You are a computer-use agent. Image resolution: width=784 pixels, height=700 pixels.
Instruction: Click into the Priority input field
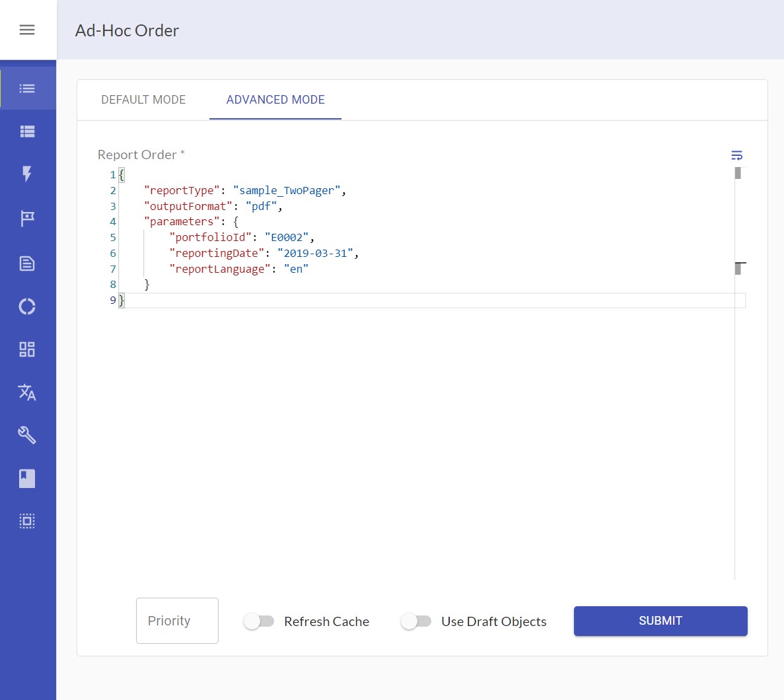tap(177, 621)
